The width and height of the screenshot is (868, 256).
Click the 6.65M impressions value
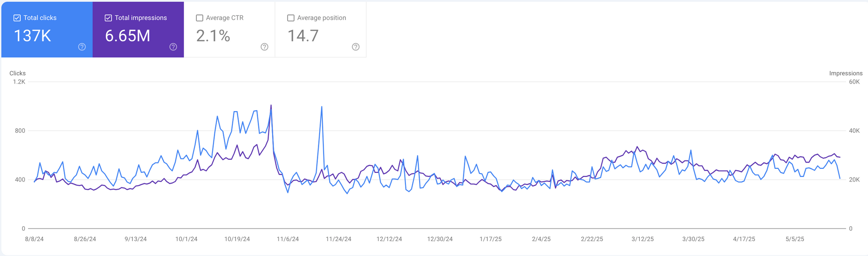(x=127, y=36)
